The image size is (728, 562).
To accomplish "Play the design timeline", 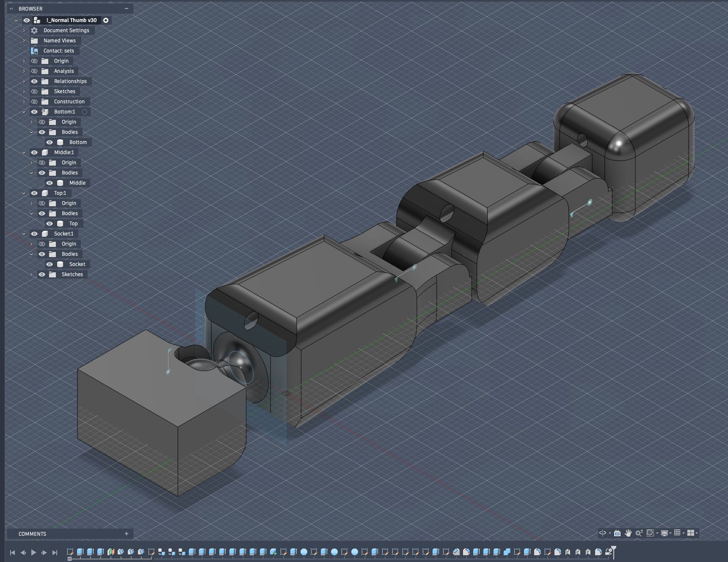I will (x=33, y=552).
